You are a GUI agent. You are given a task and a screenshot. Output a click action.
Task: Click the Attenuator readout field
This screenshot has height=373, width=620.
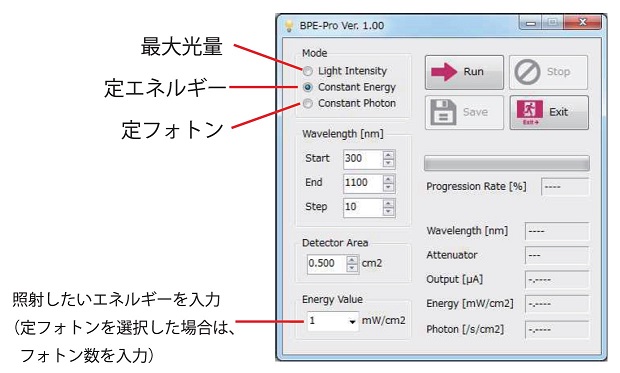(x=557, y=256)
